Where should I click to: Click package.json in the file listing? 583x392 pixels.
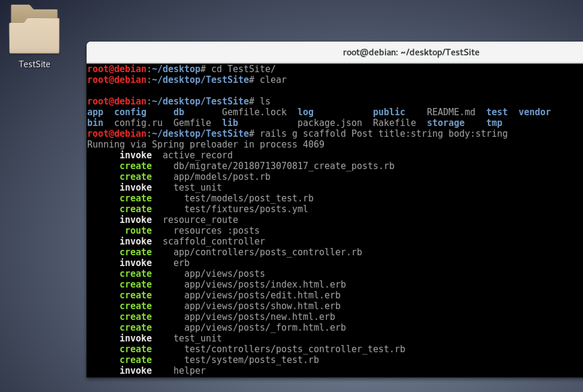point(330,123)
